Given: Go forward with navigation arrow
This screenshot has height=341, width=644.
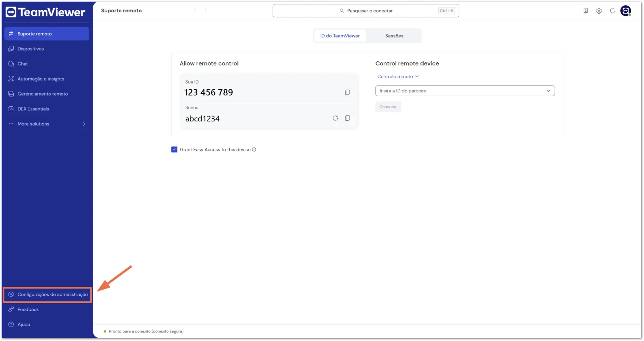Looking at the screenshot, I should 206,11.
